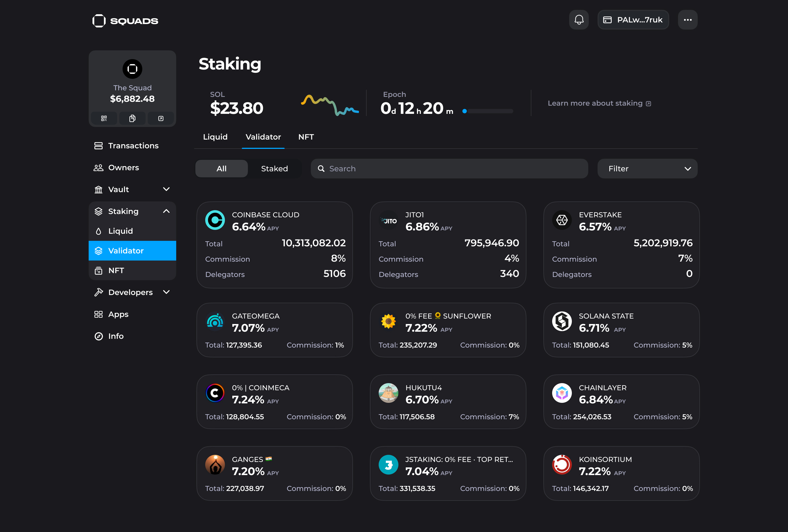Collapse the Staking sidebar section

pos(166,211)
